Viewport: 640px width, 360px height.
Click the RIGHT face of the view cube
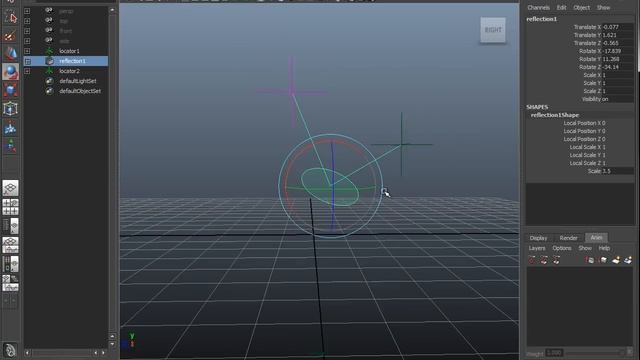pos(493,30)
